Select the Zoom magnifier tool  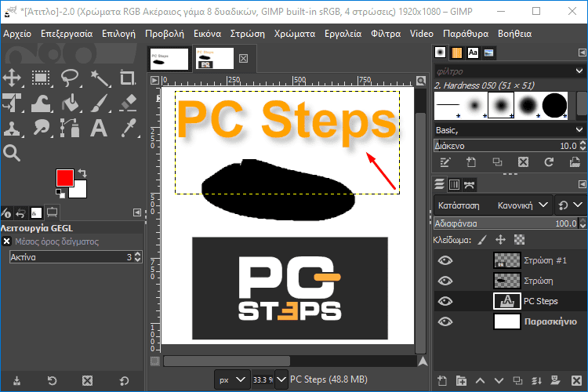(12, 153)
